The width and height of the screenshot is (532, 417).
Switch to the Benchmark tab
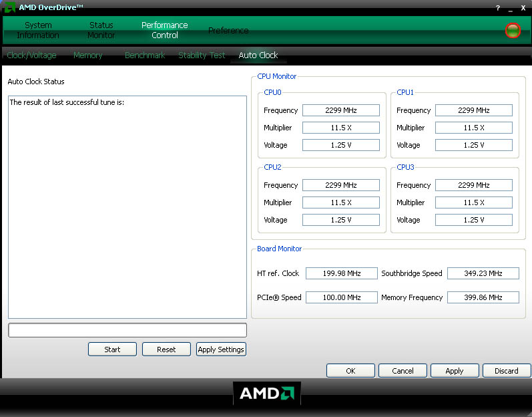tap(145, 55)
